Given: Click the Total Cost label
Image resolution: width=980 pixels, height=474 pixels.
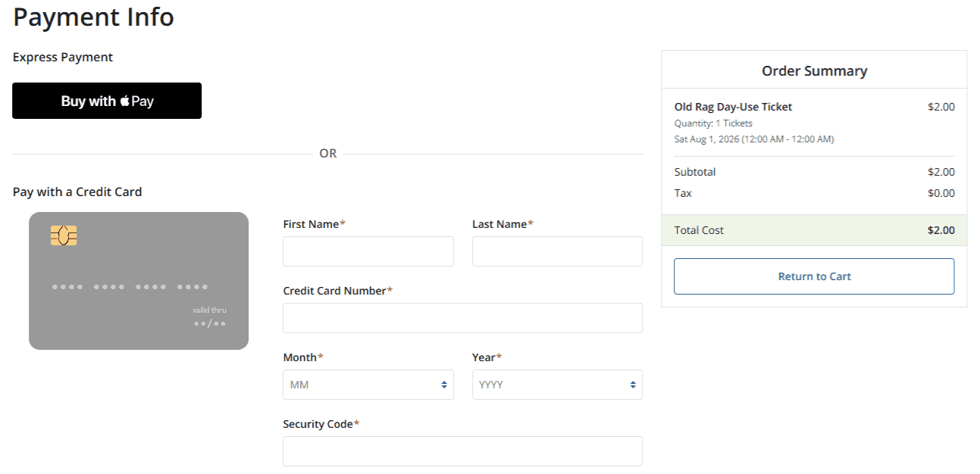Looking at the screenshot, I should [699, 230].
